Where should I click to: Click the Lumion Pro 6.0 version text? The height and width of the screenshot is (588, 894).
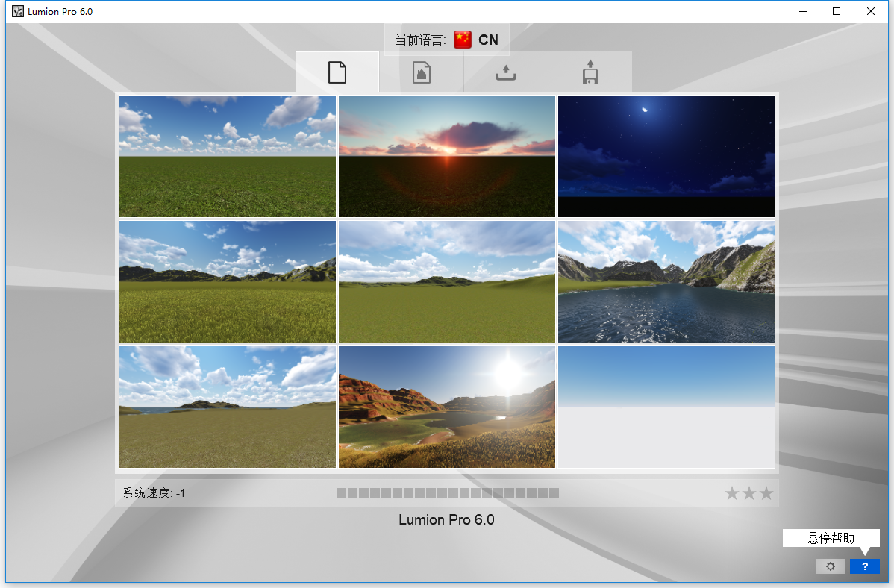coord(446,519)
